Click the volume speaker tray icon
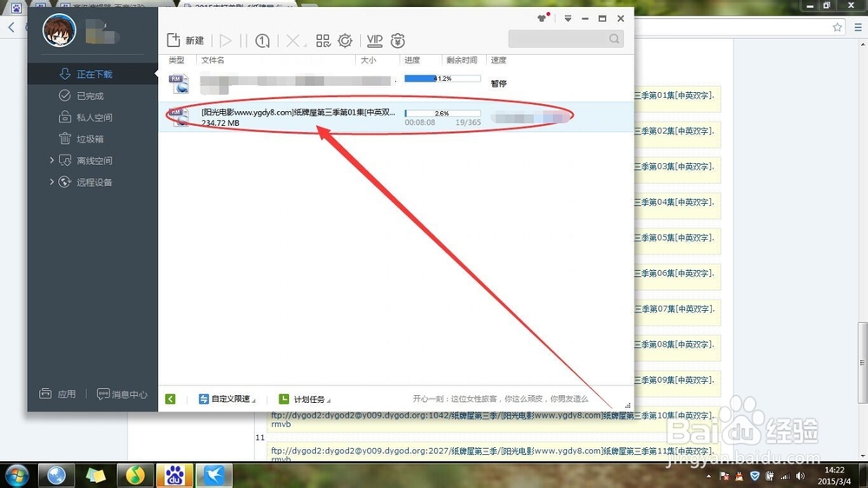Viewport: 868px width, 488px height. (x=800, y=476)
